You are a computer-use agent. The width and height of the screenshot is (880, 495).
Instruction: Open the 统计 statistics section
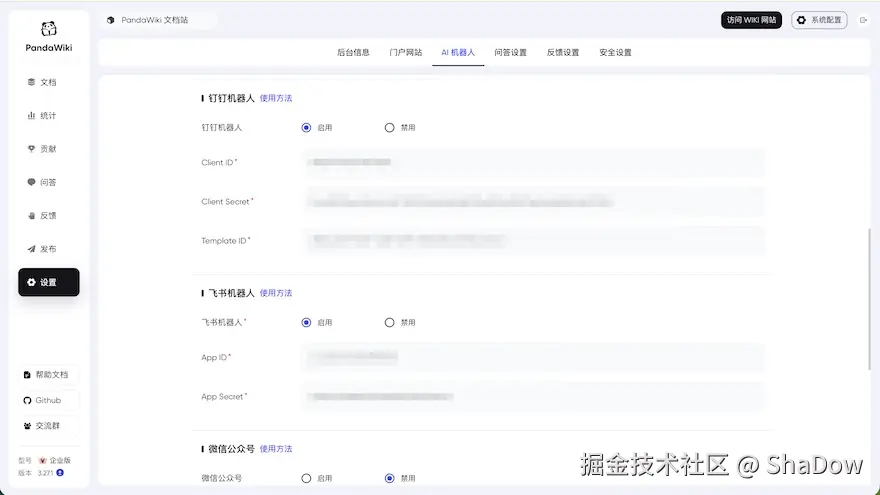(48, 116)
